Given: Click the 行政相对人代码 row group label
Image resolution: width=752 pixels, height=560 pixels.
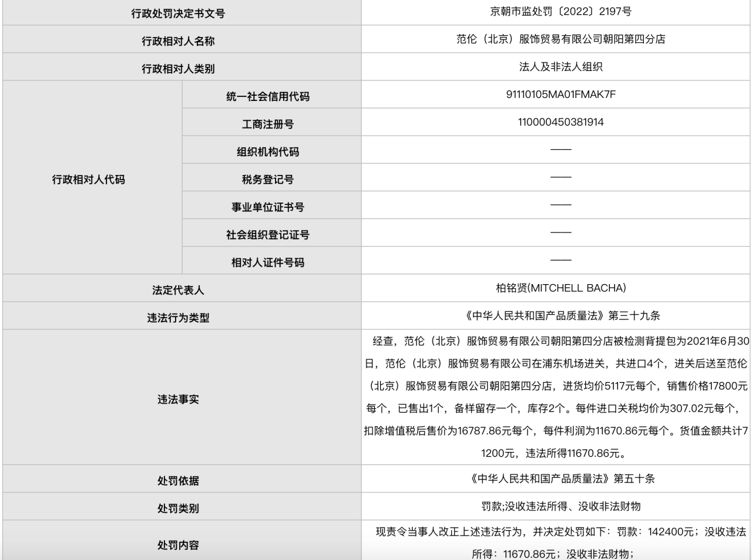Looking at the screenshot, I should point(89,180).
